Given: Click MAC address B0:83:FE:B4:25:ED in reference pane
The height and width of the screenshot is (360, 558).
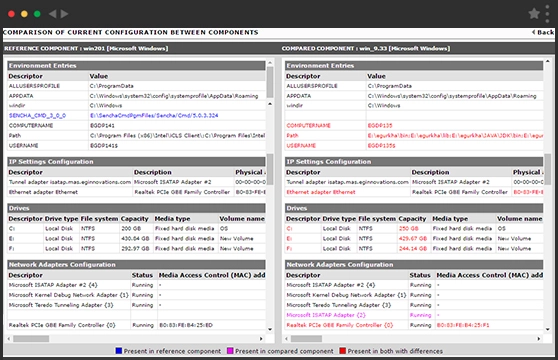Looking at the screenshot, I should click(x=186, y=325).
